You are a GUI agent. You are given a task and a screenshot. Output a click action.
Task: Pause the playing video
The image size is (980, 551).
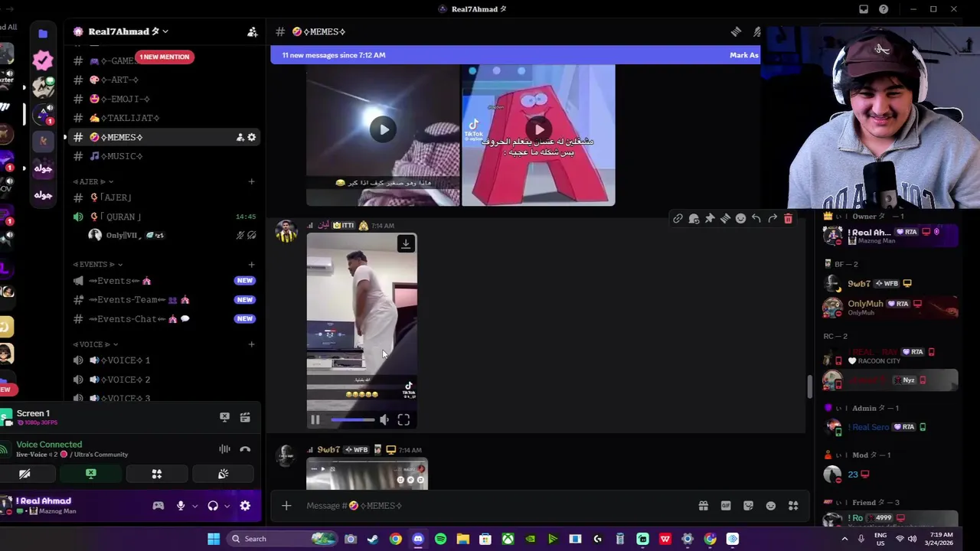[x=315, y=419]
